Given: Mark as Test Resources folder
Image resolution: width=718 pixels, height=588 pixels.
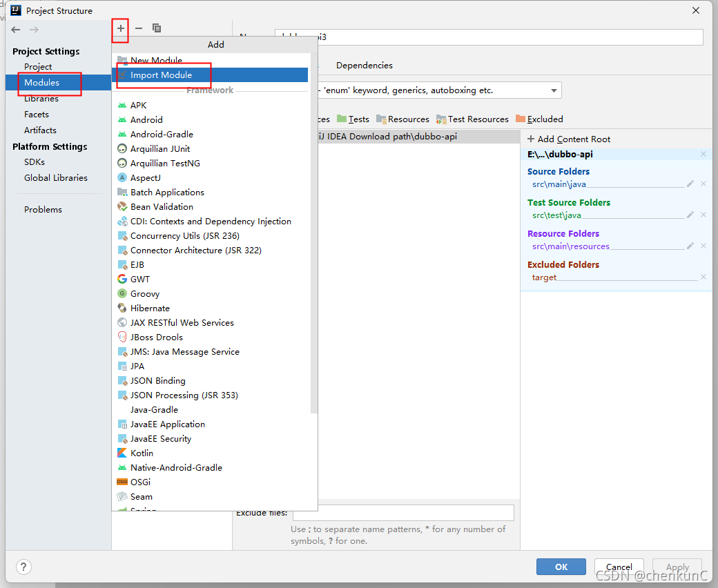Looking at the screenshot, I should tap(472, 119).
